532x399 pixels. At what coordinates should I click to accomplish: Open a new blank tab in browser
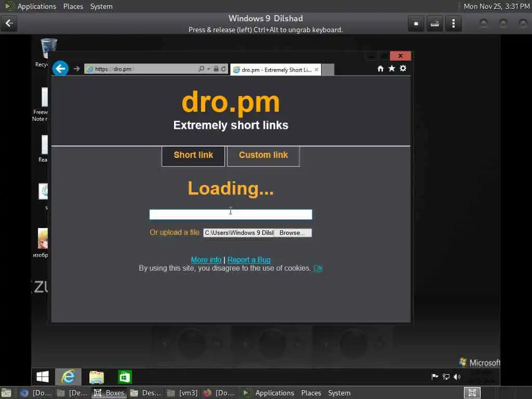point(328,70)
